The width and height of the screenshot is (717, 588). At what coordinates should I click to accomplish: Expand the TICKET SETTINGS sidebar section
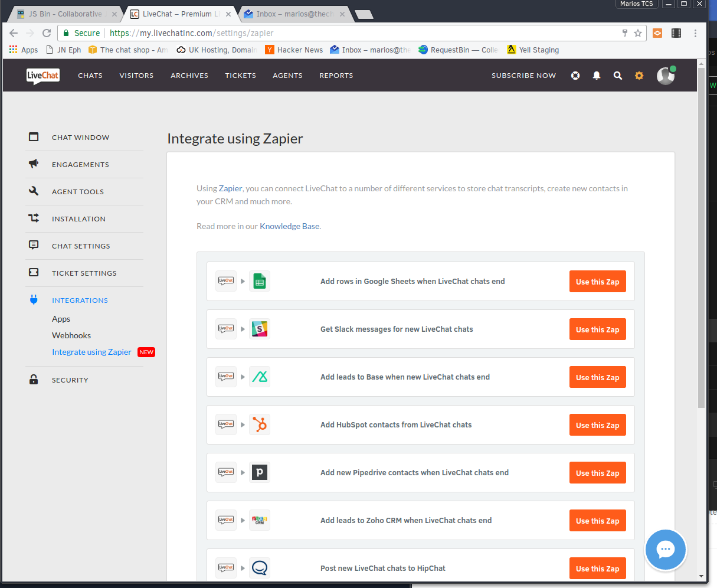tap(84, 273)
